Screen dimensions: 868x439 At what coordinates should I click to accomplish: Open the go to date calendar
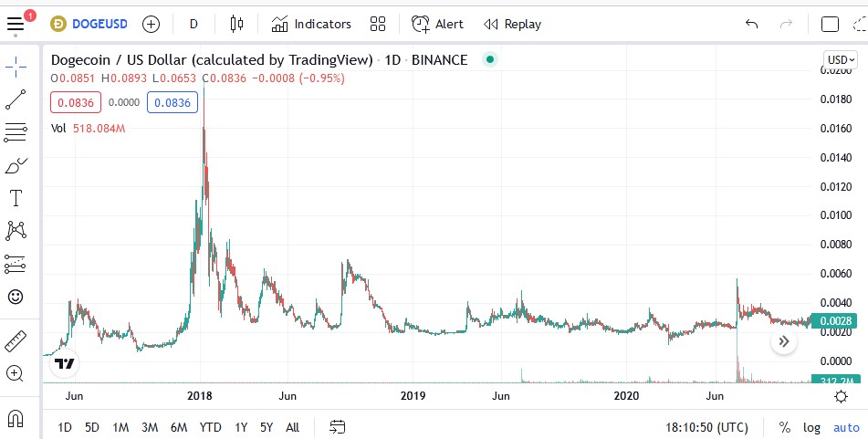[x=337, y=427]
